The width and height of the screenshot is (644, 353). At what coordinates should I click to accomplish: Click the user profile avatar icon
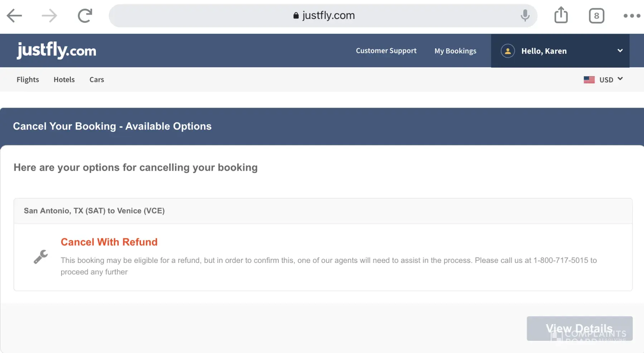508,51
